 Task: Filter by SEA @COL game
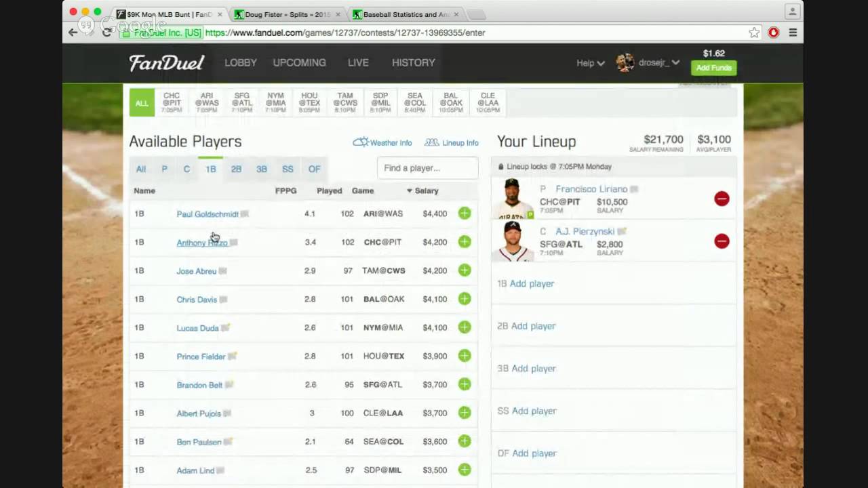click(415, 102)
